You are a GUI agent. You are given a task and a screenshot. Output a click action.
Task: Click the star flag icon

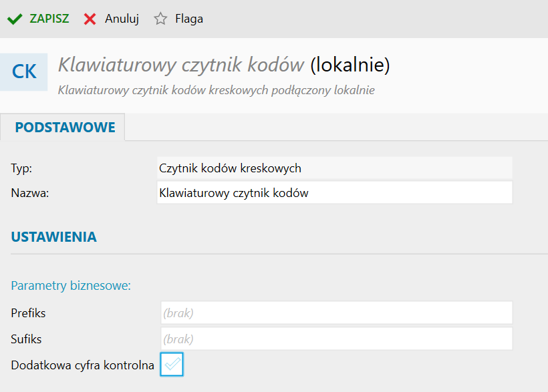[160, 19]
